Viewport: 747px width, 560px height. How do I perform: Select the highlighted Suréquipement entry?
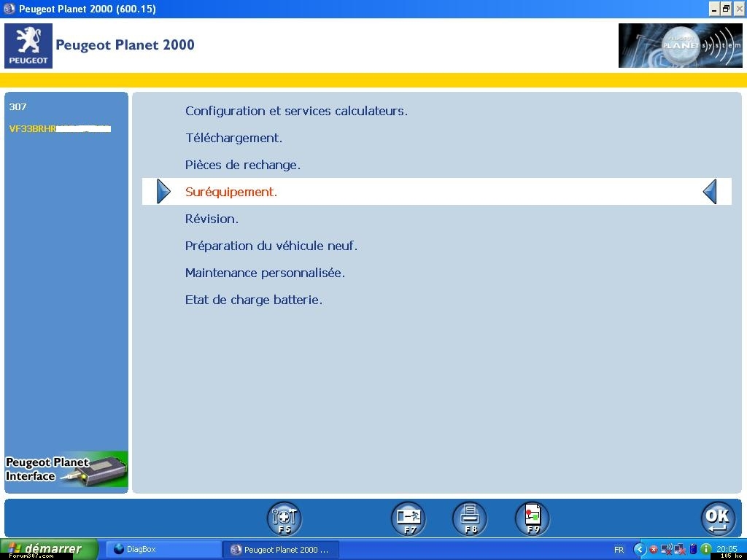tap(231, 192)
